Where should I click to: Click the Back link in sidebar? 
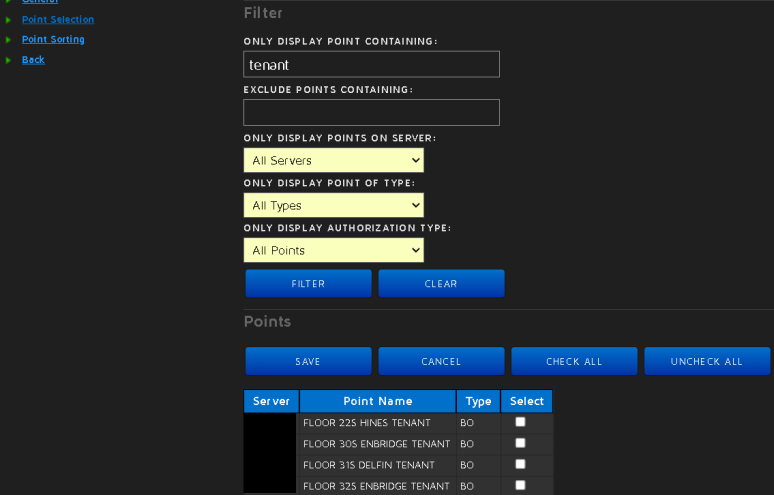click(x=33, y=59)
